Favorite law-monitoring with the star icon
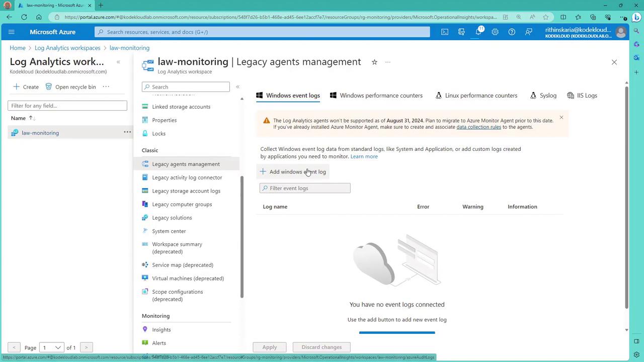Viewport: 644px width, 362px height. [374, 62]
